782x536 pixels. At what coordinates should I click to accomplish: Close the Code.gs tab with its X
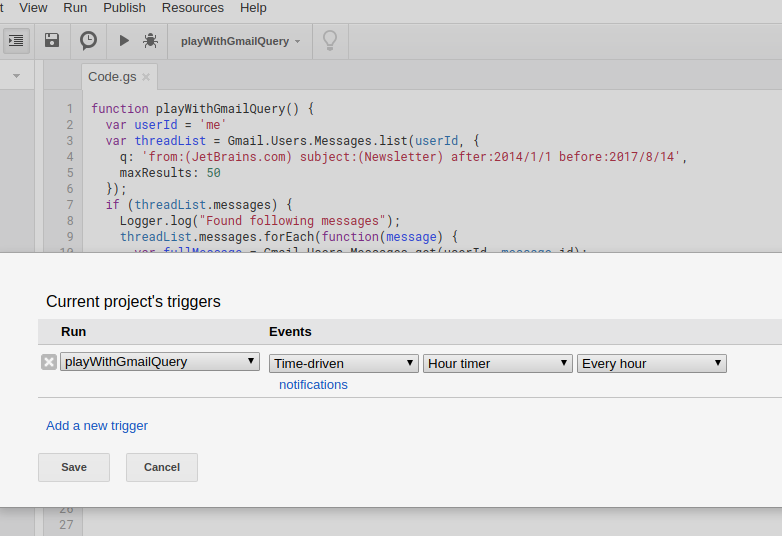146,77
